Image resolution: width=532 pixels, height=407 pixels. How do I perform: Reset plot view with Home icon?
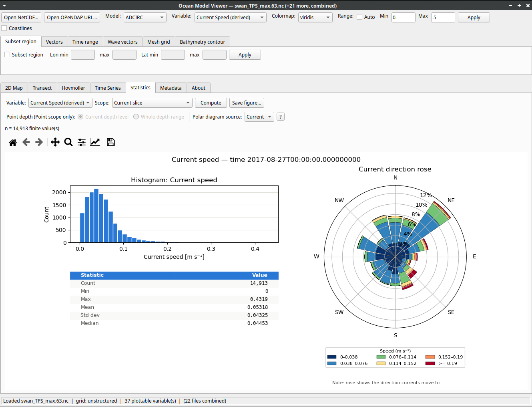[13, 142]
